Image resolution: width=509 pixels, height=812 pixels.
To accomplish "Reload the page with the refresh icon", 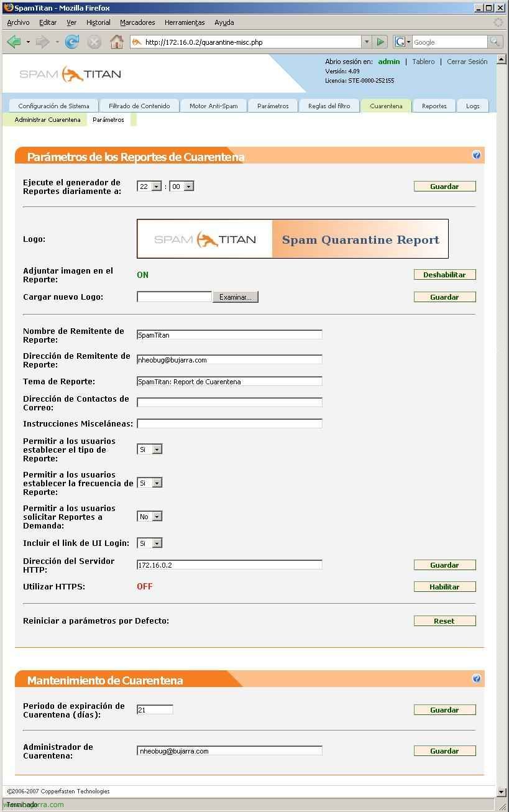I will tap(72, 42).
